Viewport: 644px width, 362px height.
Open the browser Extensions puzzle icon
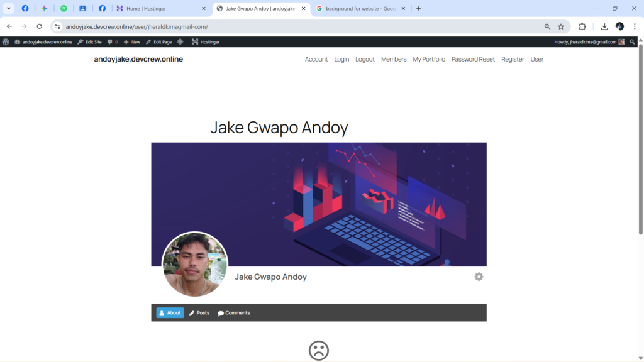point(582,26)
